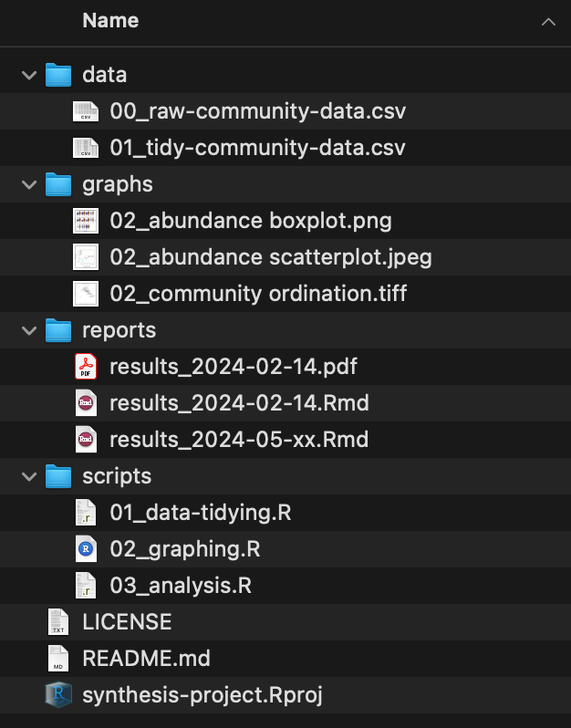The height and width of the screenshot is (728, 571).
Task: Click the RStudio project icon for synthesis-project.Rproj
Action: (58, 695)
